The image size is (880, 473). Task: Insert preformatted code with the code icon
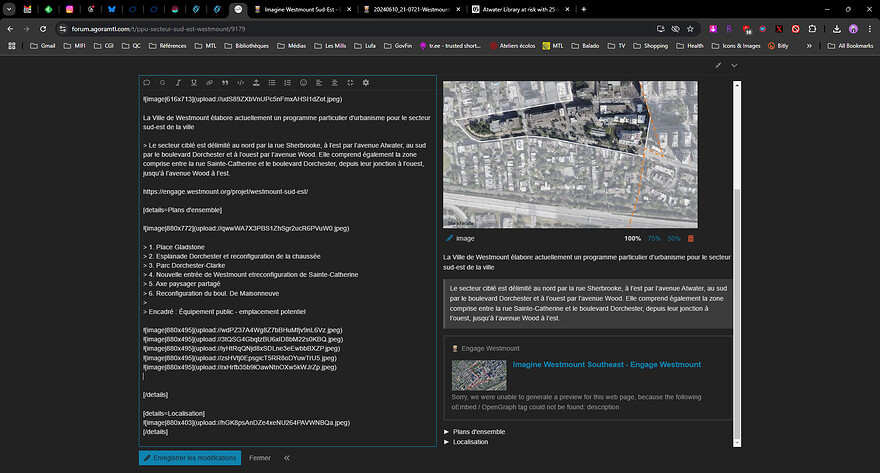(241, 82)
